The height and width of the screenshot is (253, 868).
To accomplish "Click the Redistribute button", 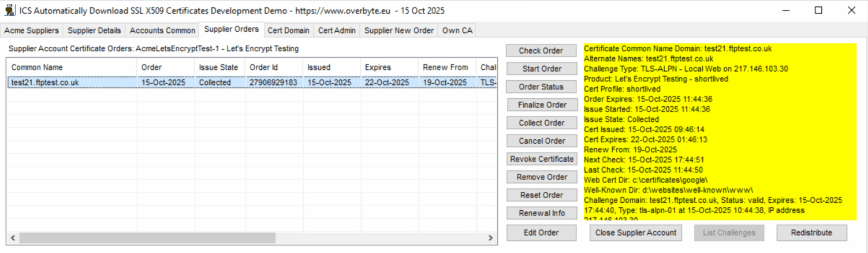I will tap(811, 233).
